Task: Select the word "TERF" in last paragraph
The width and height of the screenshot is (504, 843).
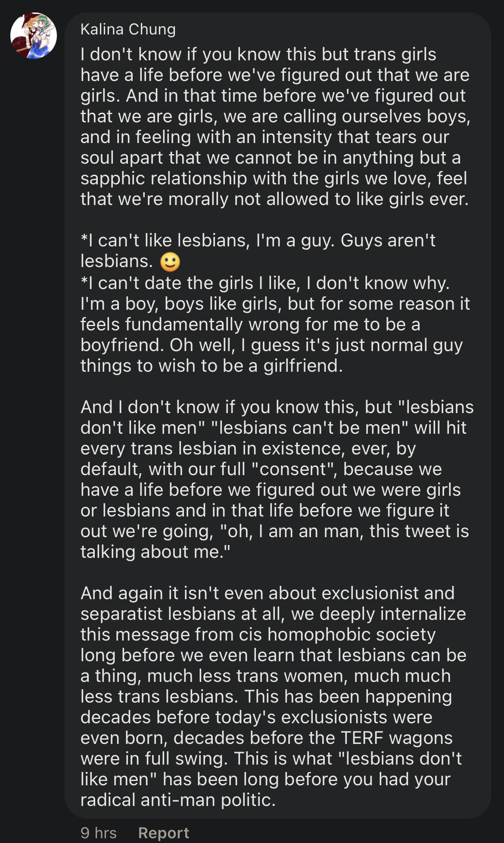Action: coord(362,738)
